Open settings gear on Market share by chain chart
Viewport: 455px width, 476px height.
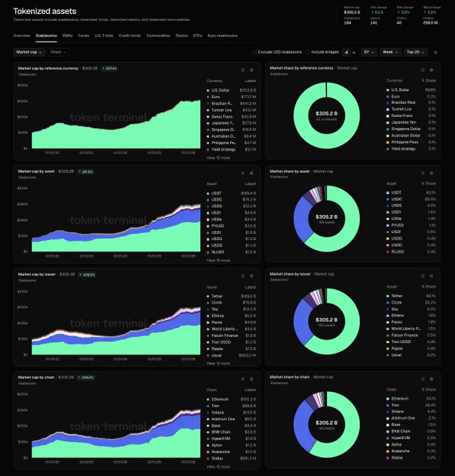[x=431, y=379]
